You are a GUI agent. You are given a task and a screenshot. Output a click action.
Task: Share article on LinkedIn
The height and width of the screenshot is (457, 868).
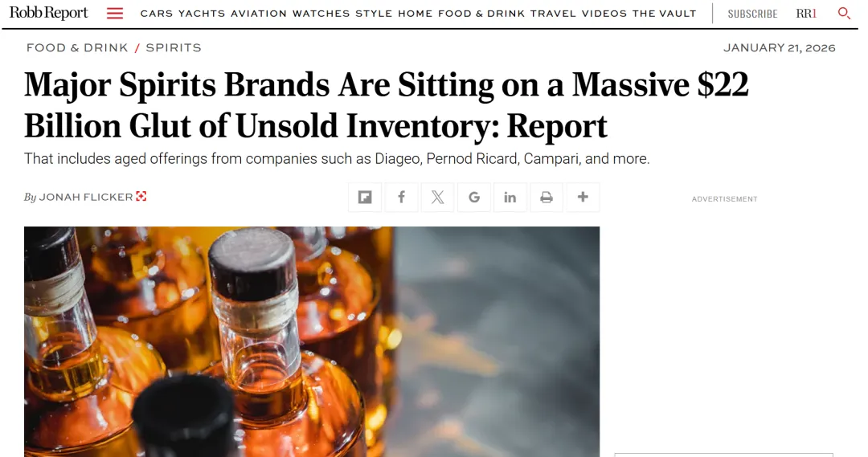click(510, 198)
